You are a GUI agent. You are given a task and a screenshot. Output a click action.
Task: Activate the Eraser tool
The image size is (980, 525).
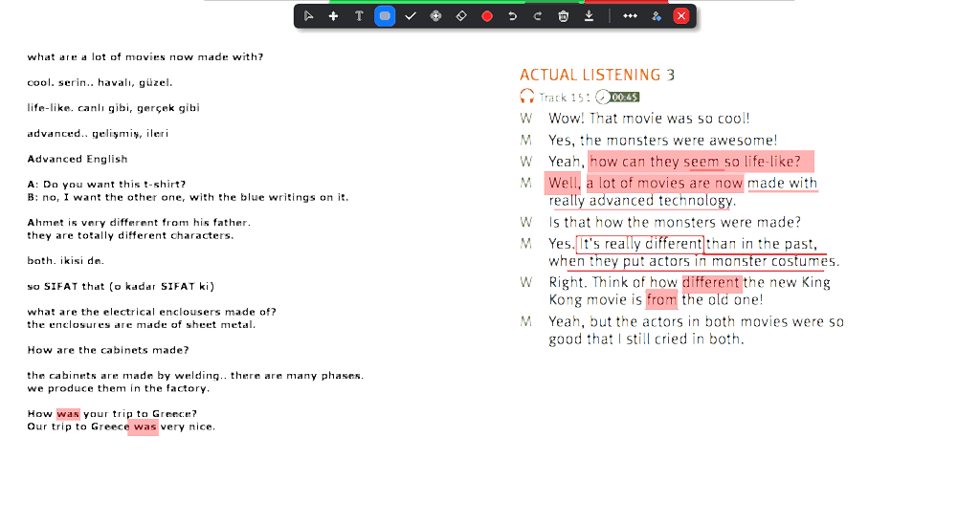pyautogui.click(x=461, y=16)
